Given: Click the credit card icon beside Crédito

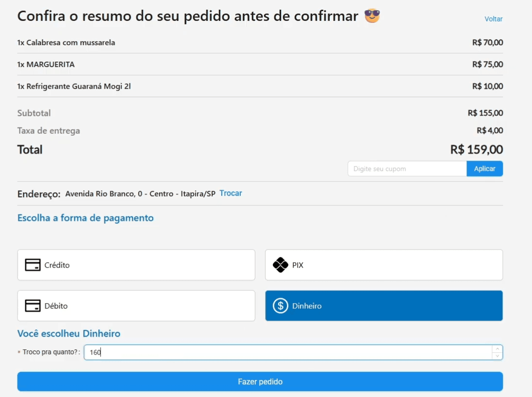Looking at the screenshot, I should click(32, 265).
